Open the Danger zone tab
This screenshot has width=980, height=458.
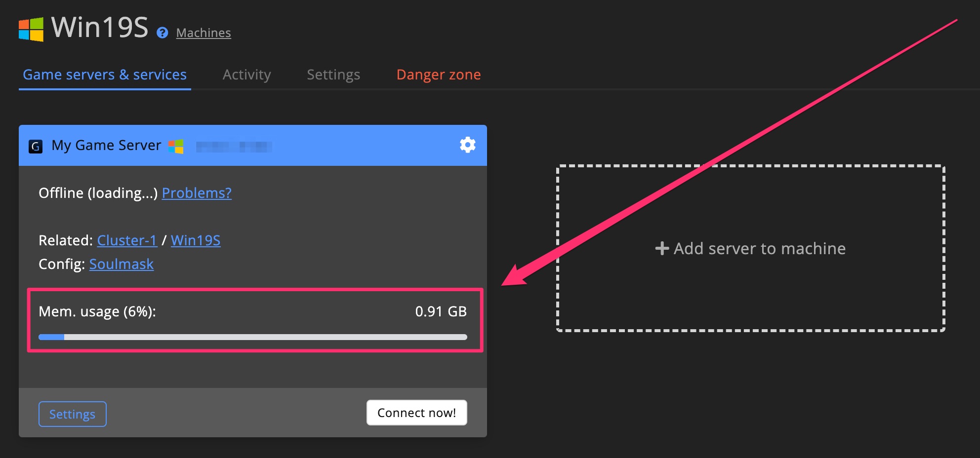tap(438, 75)
